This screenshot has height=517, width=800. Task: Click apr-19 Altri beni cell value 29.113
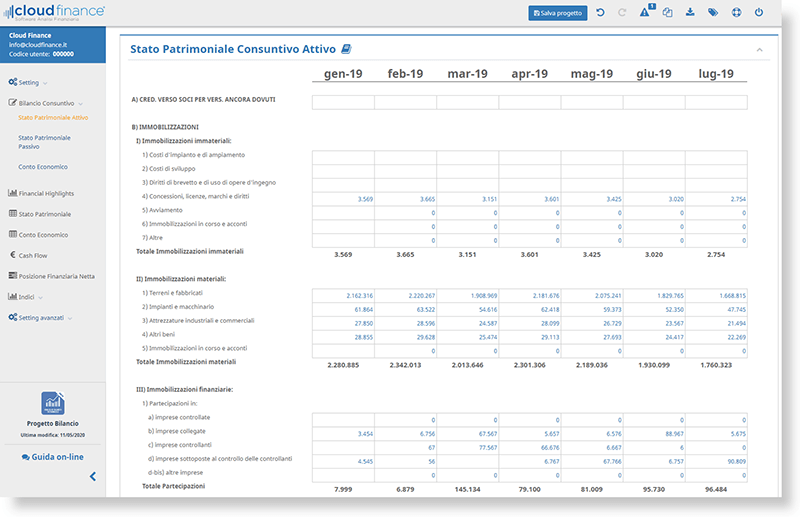530,337
